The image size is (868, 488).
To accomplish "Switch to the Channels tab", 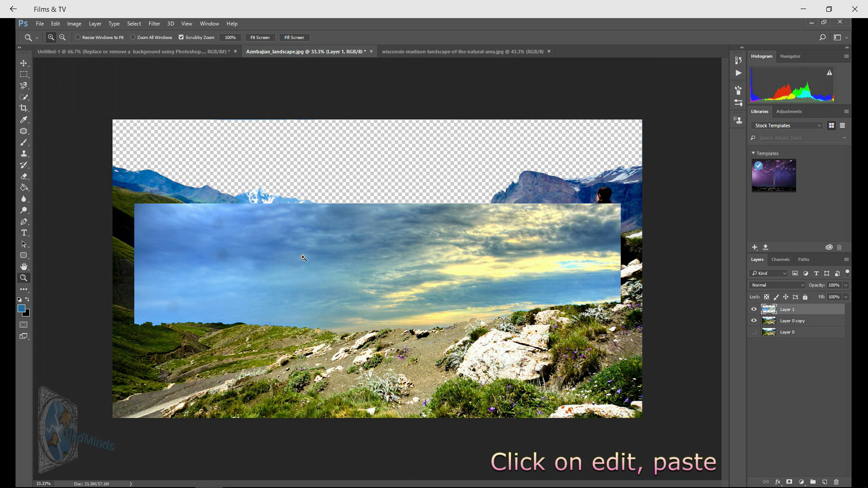I will (x=780, y=258).
